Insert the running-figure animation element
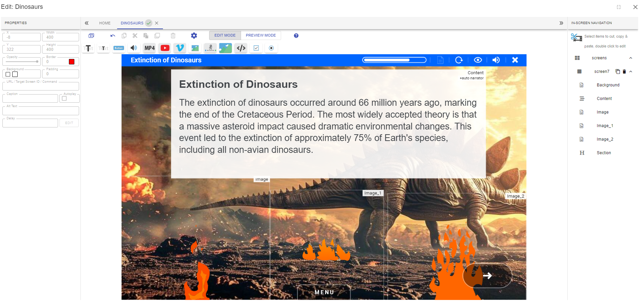The image size is (644, 302). pos(210,48)
